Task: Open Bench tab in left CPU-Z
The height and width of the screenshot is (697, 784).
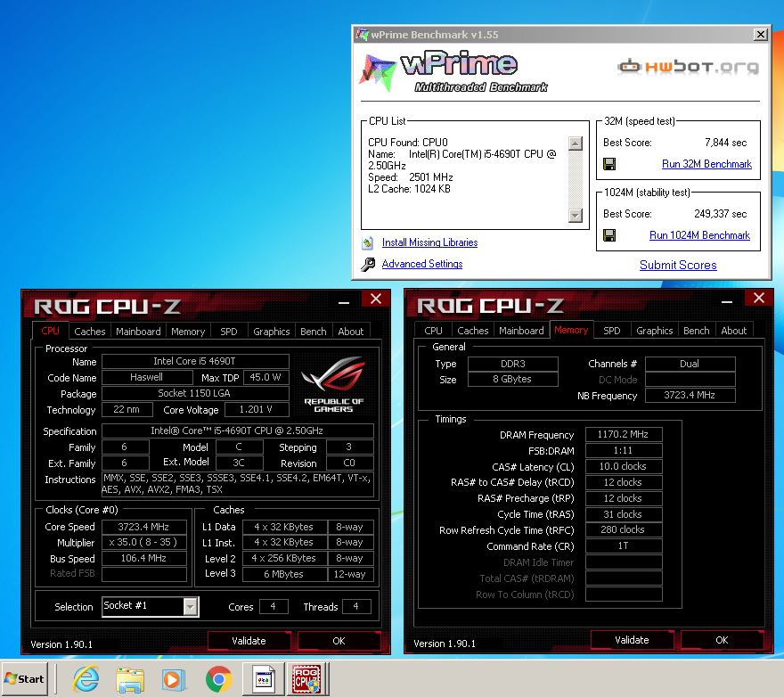Action: click(x=313, y=332)
